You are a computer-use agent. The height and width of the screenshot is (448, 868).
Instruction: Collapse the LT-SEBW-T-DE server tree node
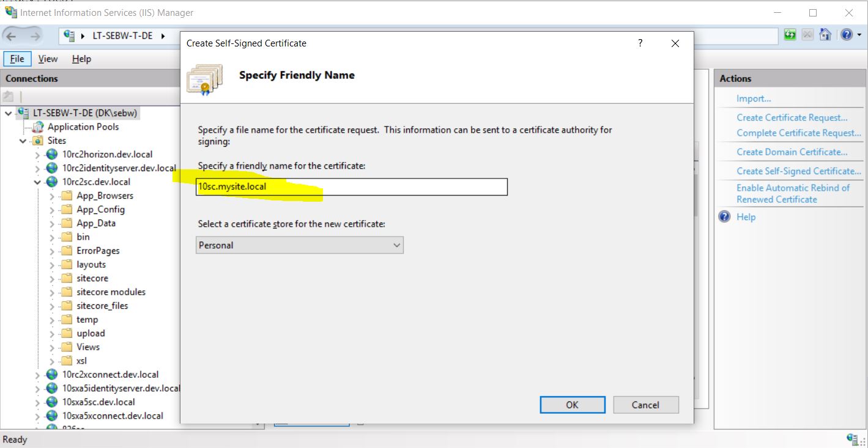[9, 113]
